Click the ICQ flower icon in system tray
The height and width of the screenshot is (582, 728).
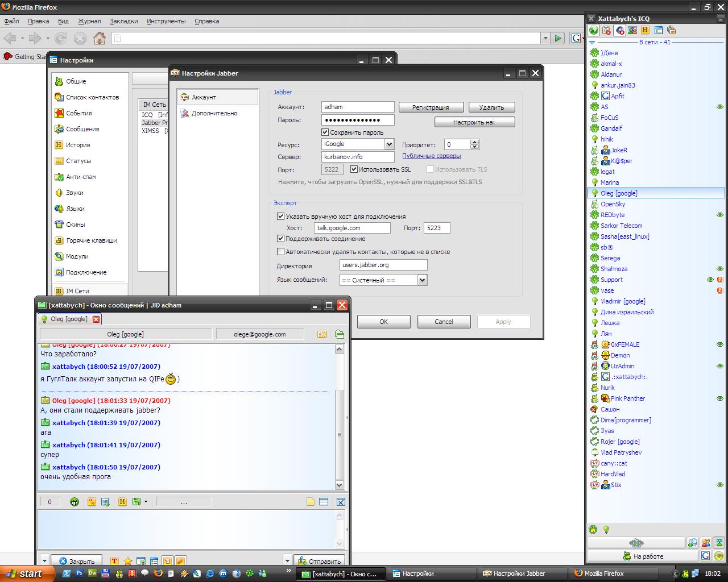click(685, 573)
